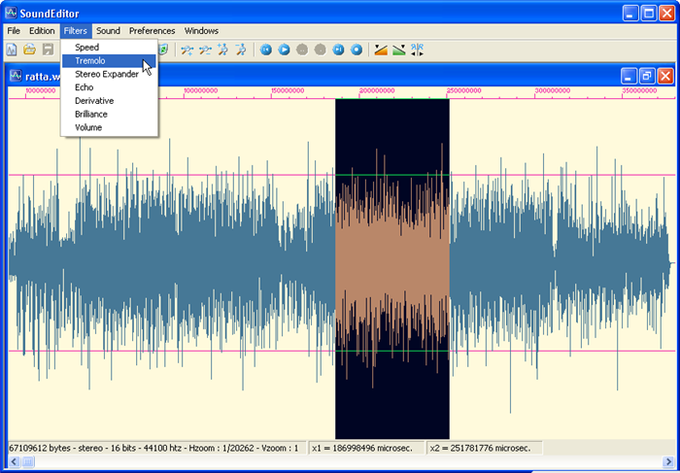Choose the Volume filter
This screenshot has width=680, height=473.
109,127
